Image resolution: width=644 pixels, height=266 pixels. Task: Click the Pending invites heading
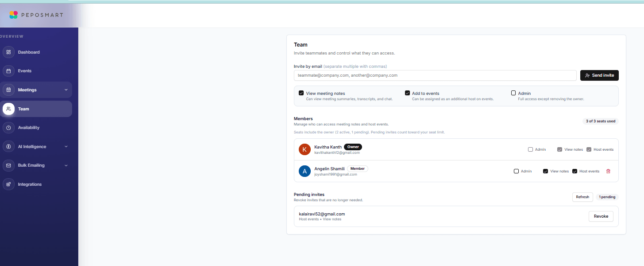click(309, 195)
